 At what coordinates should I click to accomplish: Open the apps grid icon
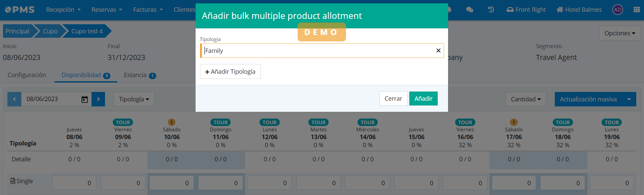(637, 9)
